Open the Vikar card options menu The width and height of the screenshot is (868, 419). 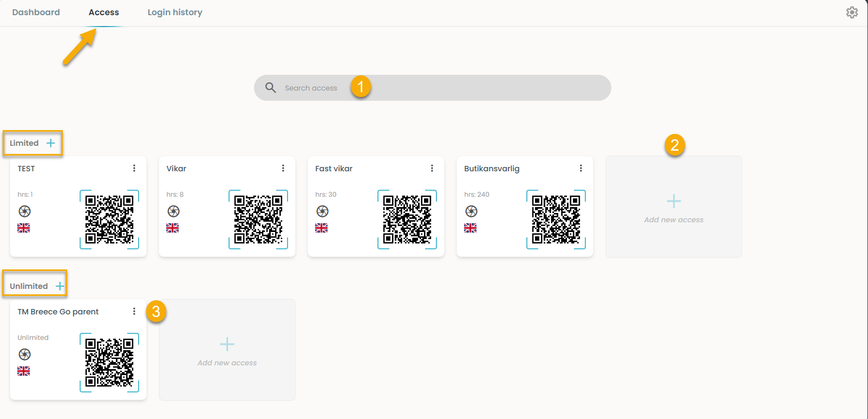pyautogui.click(x=283, y=168)
